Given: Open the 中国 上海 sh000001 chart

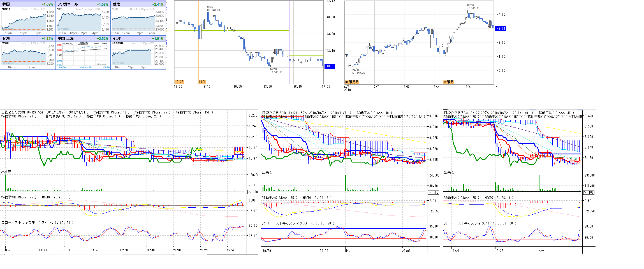Looking at the screenshot, I should [84, 55].
